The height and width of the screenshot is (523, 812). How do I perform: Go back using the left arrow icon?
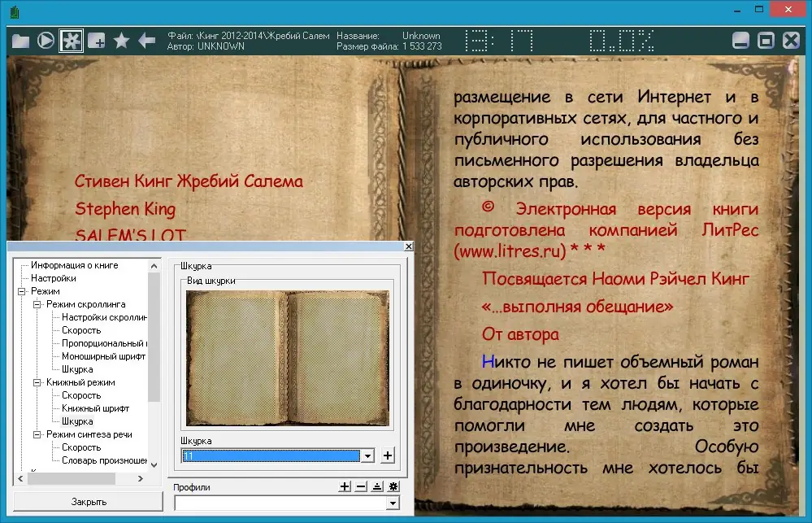click(x=146, y=40)
